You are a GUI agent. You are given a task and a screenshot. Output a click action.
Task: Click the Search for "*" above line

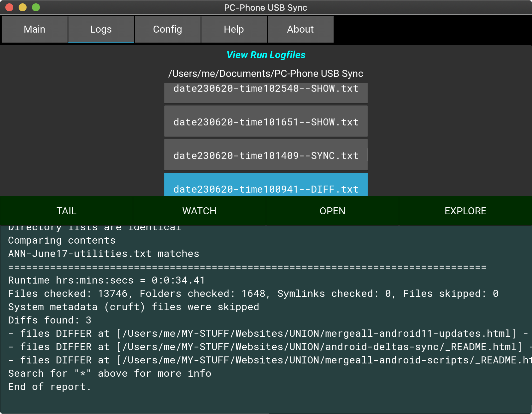pos(110,373)
